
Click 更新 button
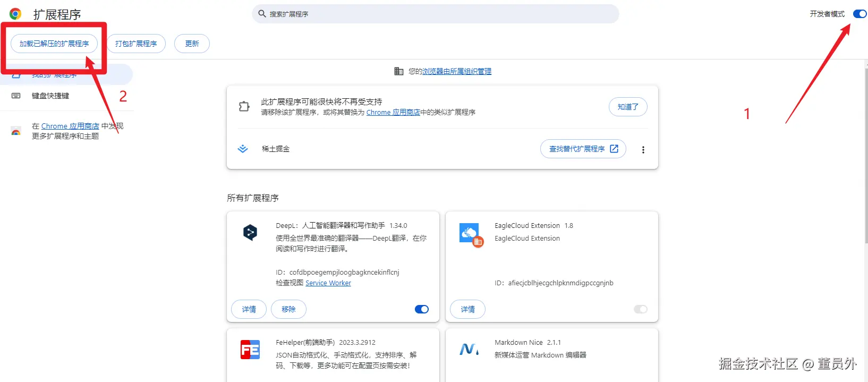coord(192,44)
